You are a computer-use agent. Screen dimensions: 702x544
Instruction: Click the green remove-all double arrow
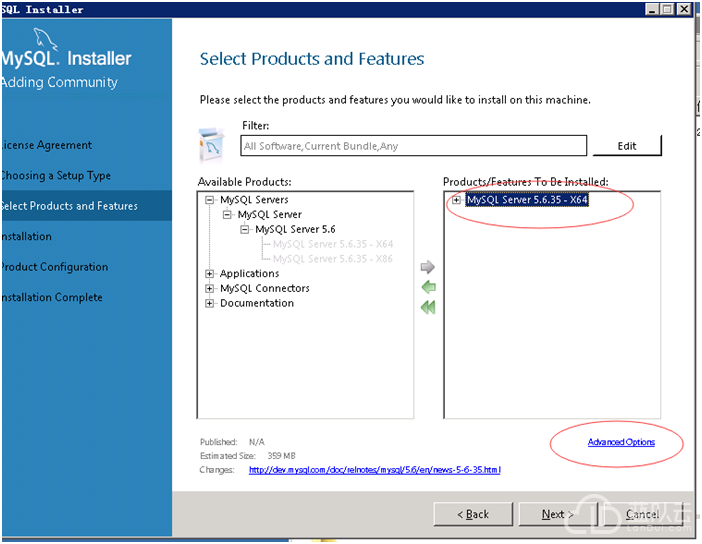[428, 307]
